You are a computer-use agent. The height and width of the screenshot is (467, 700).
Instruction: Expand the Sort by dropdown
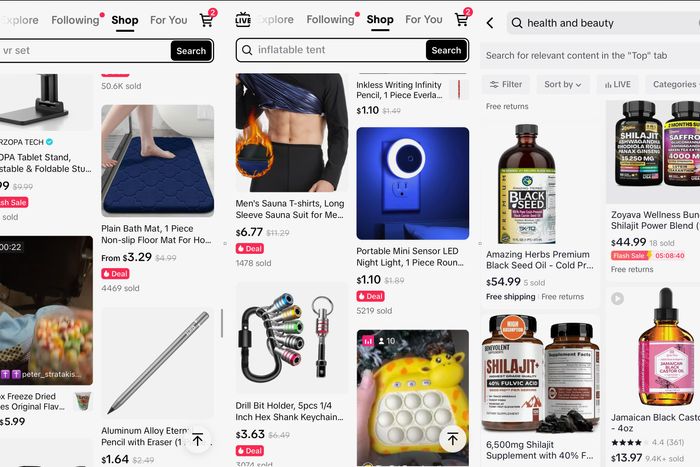pos(562,84)
